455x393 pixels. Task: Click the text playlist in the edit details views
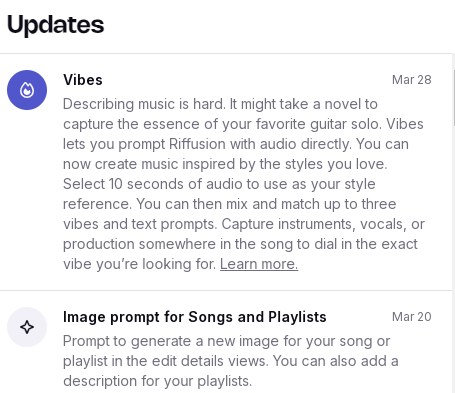click(x=166, y=361)
